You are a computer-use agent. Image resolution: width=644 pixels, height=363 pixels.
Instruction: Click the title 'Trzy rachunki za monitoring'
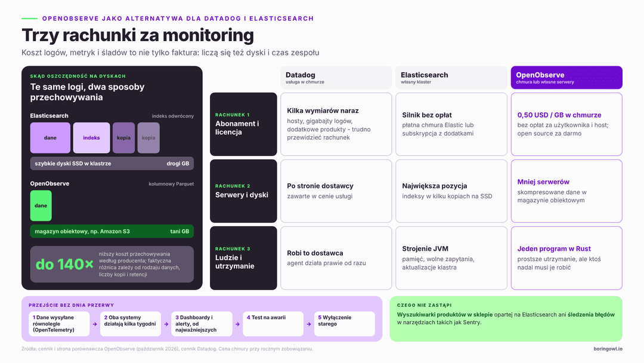pos(138,35)
